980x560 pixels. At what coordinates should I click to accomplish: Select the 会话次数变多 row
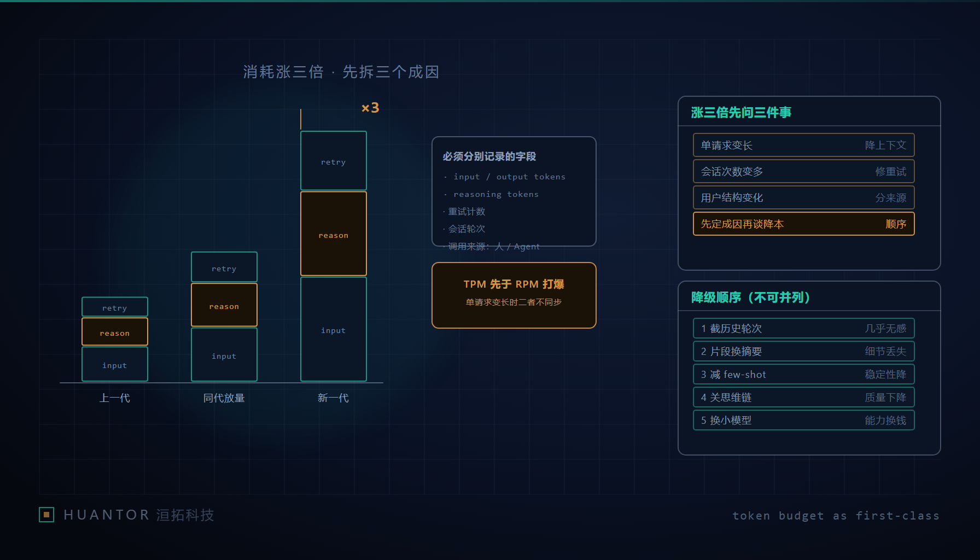804,171
